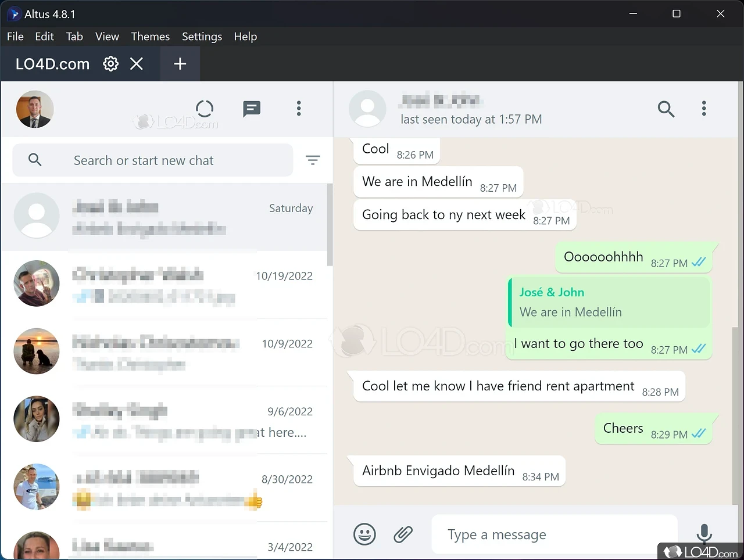744x560 pixels.
Task: Click 'Cool let me know I have friend' message
Action: (520, 387)
